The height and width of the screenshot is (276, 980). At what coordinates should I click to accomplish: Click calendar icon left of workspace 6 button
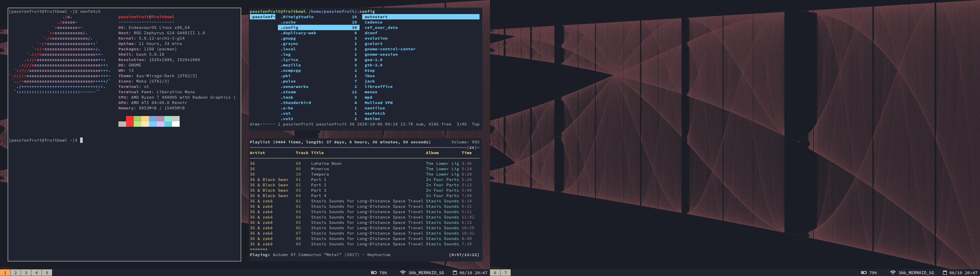(455, 273)
